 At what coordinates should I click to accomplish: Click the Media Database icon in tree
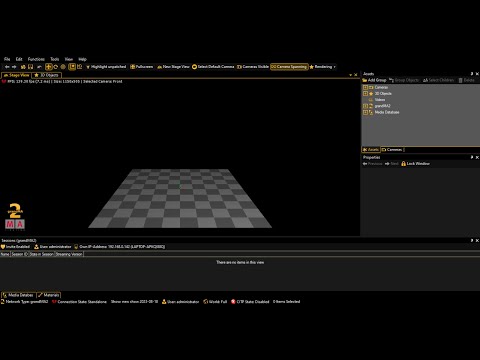(371, 112)
